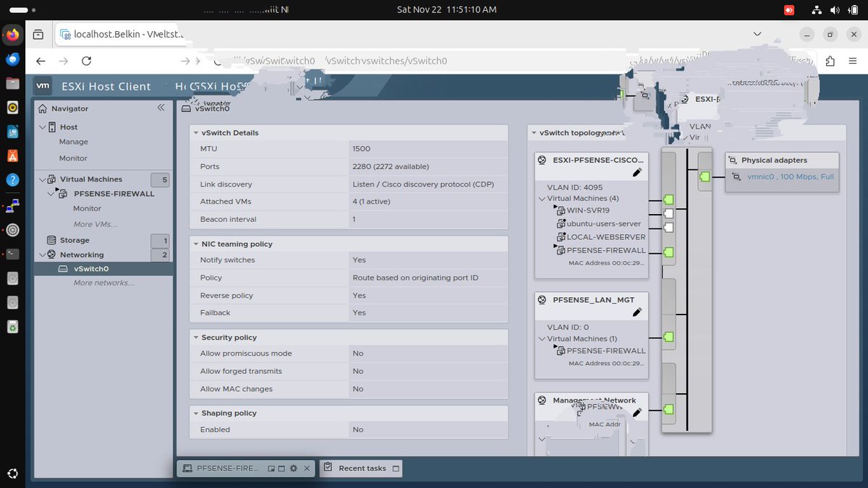Open vmnic0, 100 Mbps, Full adapter link
The width and height of the screenshot is (868, 488).
pos(791,177)
